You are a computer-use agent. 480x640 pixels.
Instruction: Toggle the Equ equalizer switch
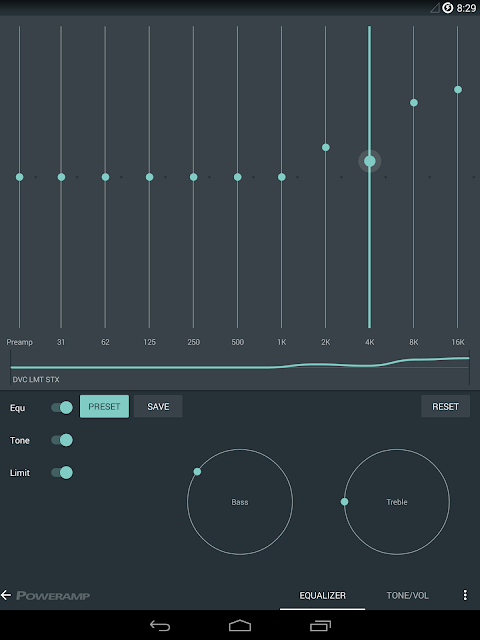pyautogui.click(x=62, y=407)
